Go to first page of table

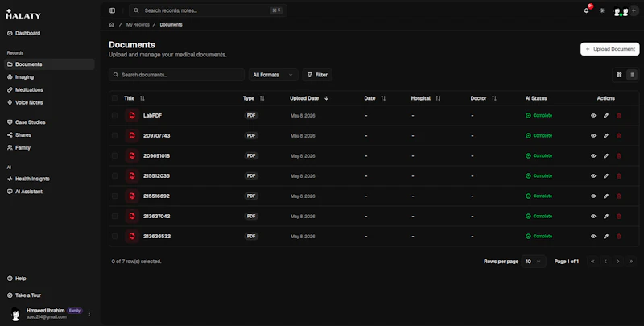click(592, 262)
